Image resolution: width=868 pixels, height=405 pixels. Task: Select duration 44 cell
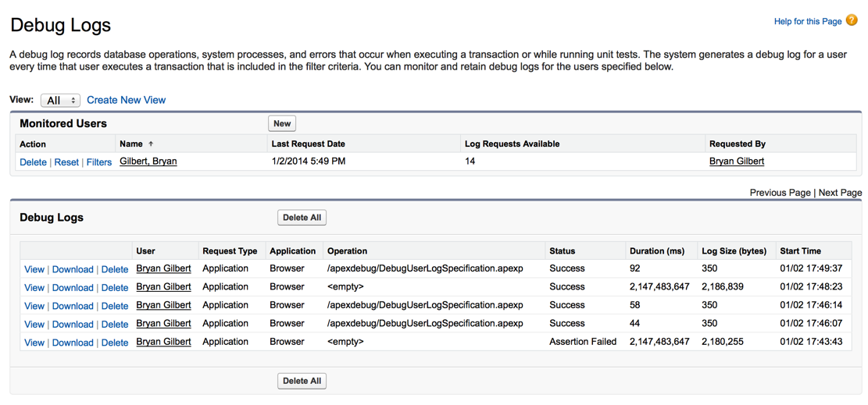635,324
